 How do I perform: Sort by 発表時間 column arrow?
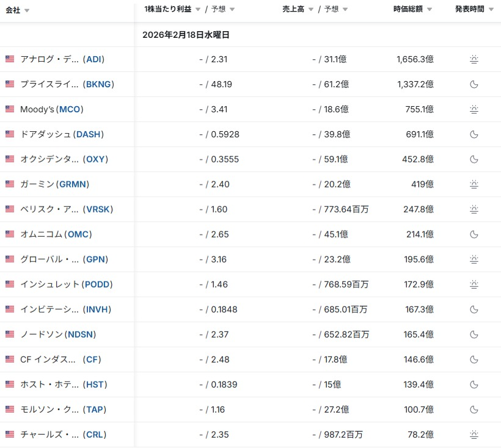tap(491, 10)
